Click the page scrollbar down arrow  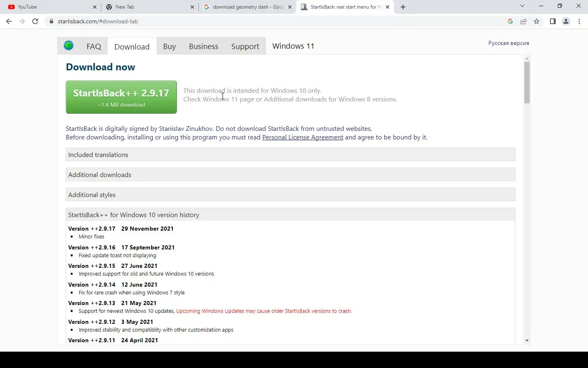pos(527,340)
